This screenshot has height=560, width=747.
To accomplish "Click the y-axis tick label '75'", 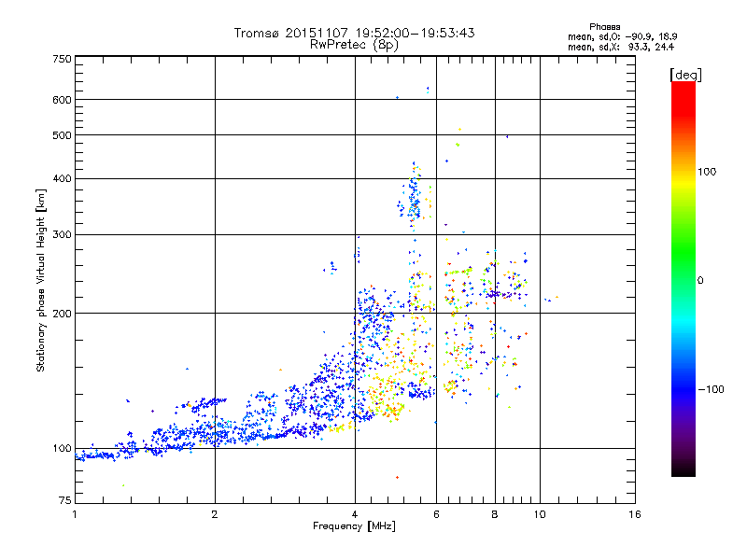I will point(65,500).
